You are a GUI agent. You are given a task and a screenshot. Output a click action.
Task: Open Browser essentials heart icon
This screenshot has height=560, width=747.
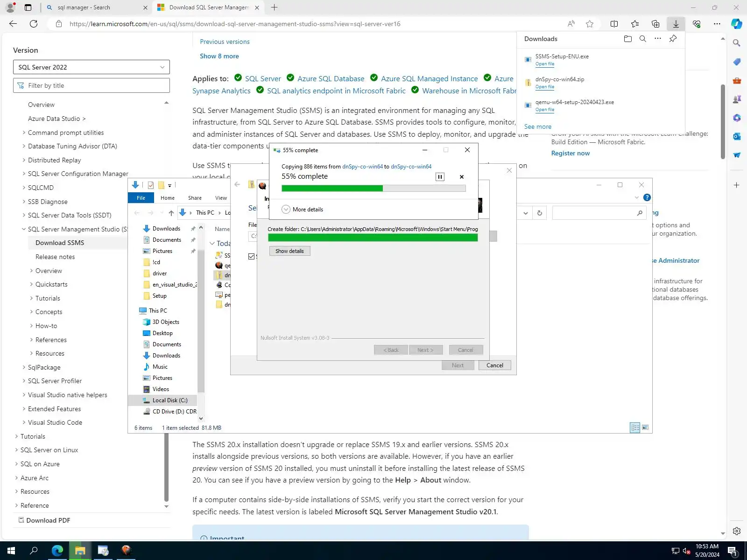[x=697, y=24]
